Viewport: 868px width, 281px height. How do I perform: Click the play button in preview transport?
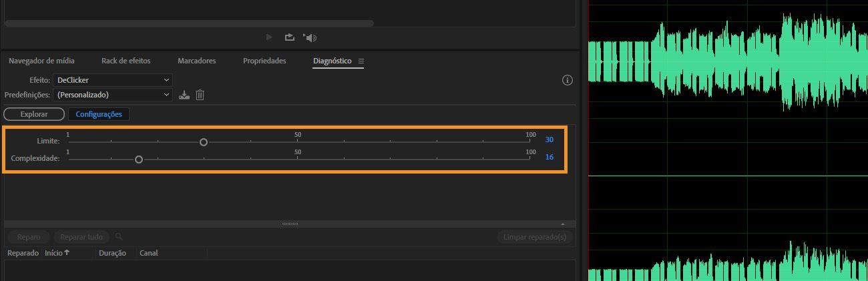click(269, 37)
